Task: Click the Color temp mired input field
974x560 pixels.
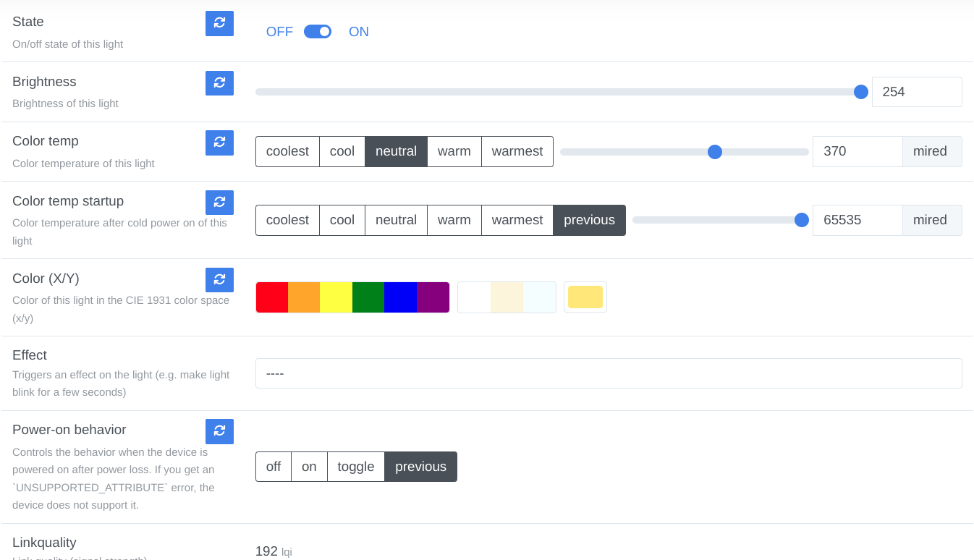Action: click(x=857, y=152)
